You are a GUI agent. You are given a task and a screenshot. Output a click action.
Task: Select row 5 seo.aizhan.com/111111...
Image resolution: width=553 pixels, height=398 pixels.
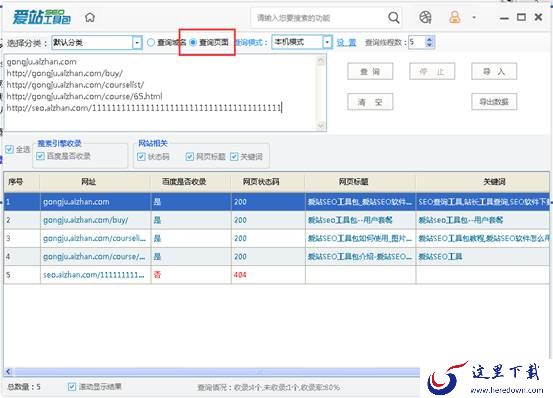277,275
